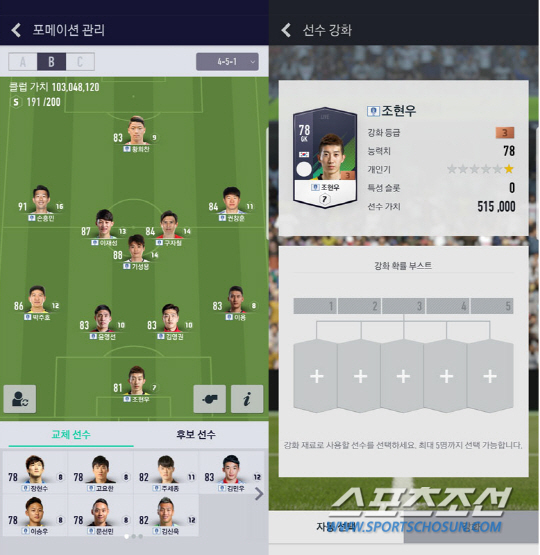Switch to 후보 선수 tab
This screenshot has height=555, width=540.
(x=196, y=435)
